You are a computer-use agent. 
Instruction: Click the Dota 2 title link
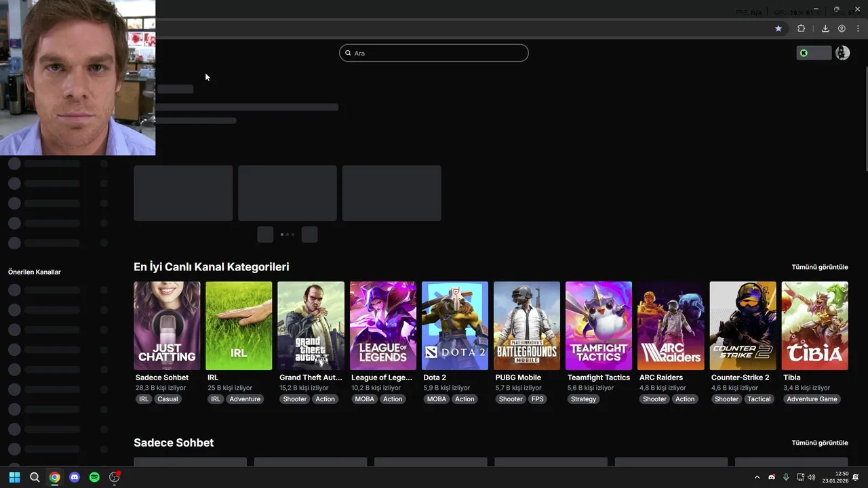[435, 378]
